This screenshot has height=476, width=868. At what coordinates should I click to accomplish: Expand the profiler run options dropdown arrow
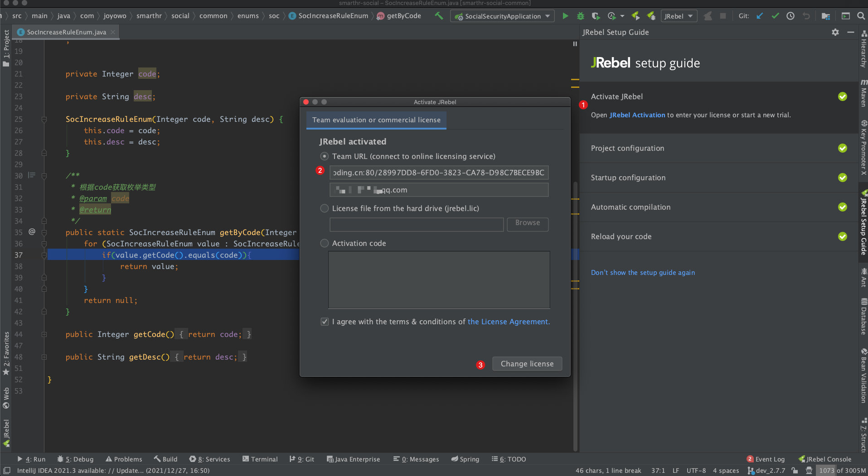click(x=622, y=16)
